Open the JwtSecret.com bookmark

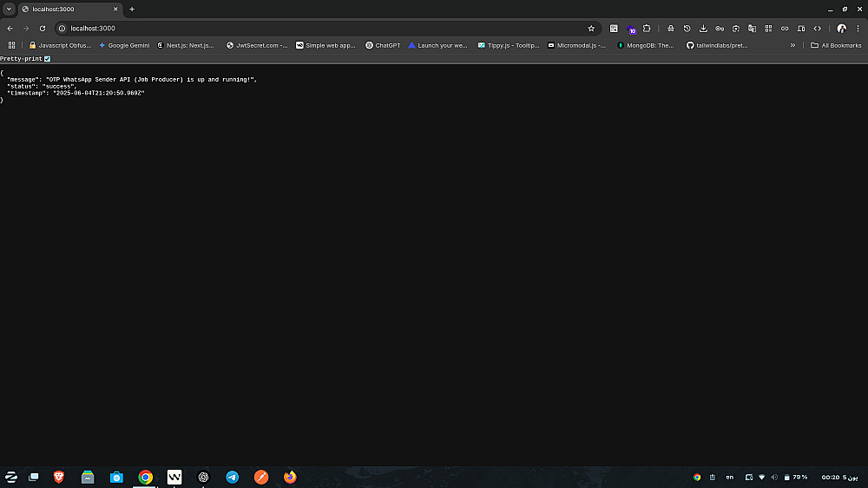pyautogui.click(x=257, y=45)
